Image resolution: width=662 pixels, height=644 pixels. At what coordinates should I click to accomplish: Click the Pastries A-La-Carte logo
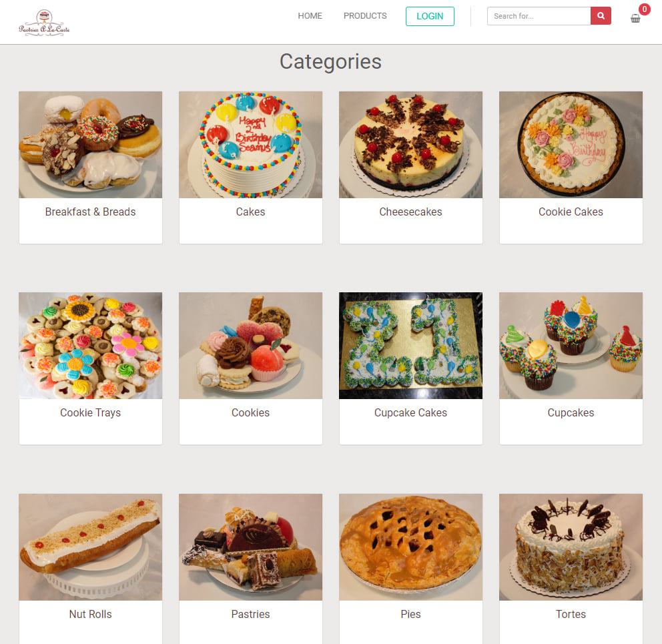pyautogui.click(x=44, y=23)
